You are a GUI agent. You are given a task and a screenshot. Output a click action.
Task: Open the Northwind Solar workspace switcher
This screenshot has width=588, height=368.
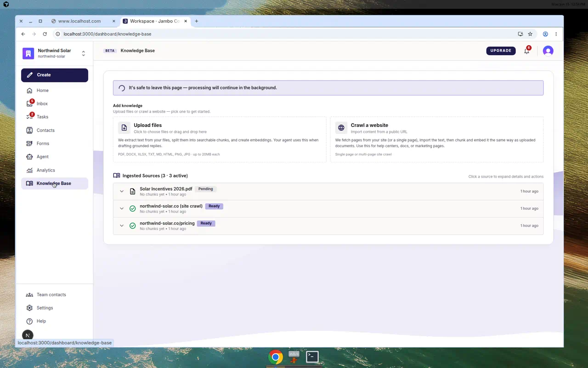point(54,53)
